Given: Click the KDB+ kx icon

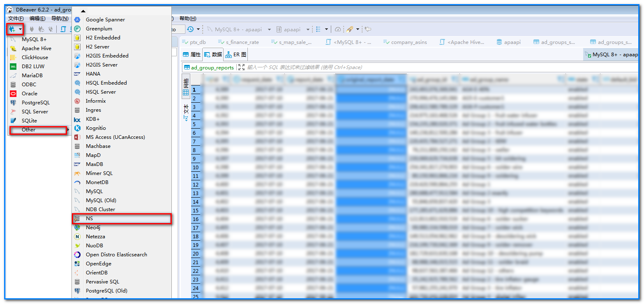Looking at the screenshot, I should 77,119.
